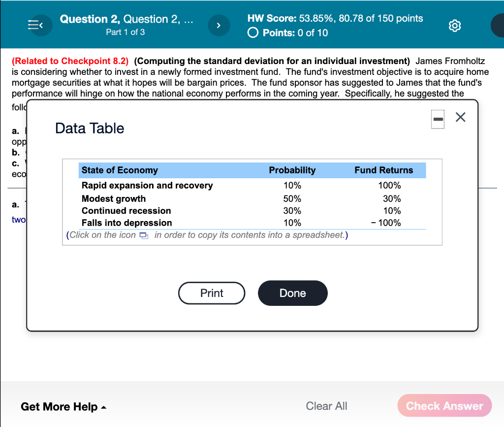
Task: Click the Probability column header
Action: tap(292, 170)
